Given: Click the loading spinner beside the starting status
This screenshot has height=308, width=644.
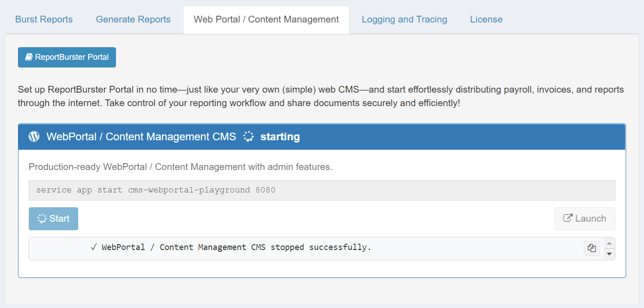Looking at the screenshot, I should click(x=249, y=137).
